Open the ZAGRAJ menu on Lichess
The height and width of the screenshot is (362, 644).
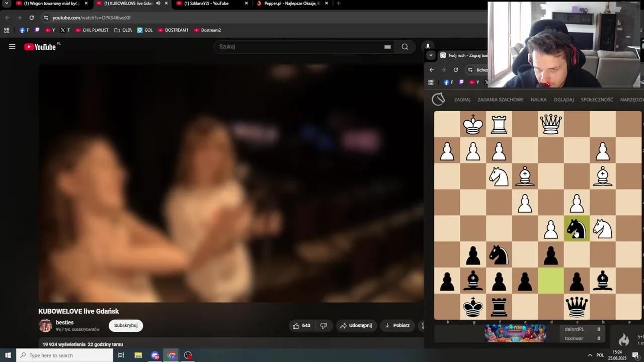(462, 100)
